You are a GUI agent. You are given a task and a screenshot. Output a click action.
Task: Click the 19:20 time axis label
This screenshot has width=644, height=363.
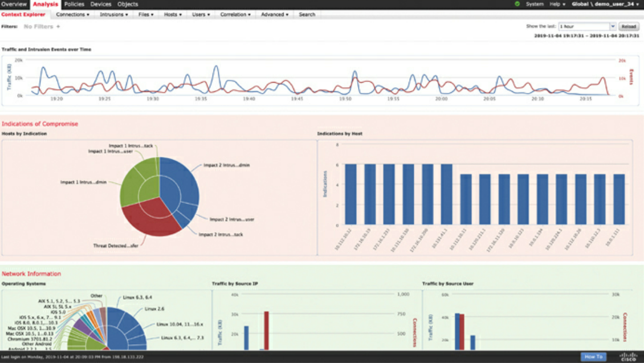(56, 99)
